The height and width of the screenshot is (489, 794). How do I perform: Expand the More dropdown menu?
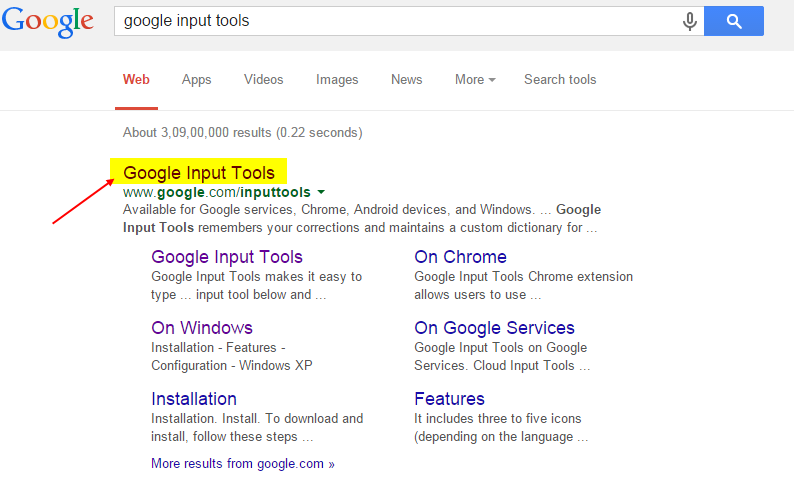coord(475,79)
